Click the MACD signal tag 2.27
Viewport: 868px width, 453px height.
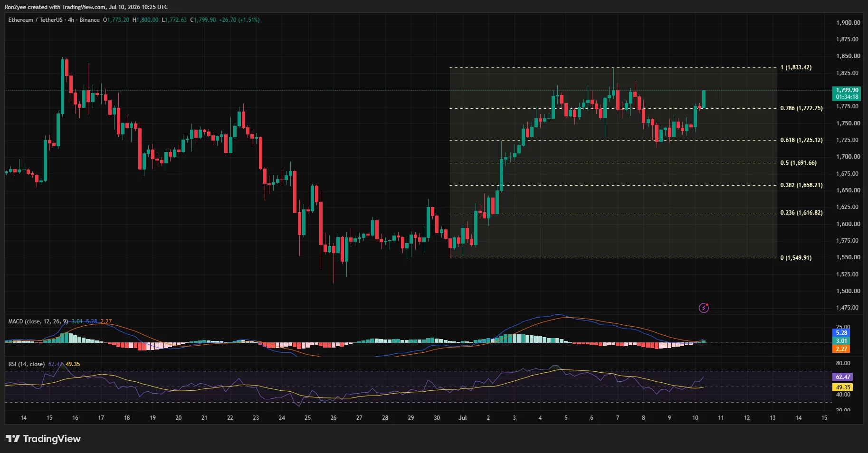[x=841, y=349]
